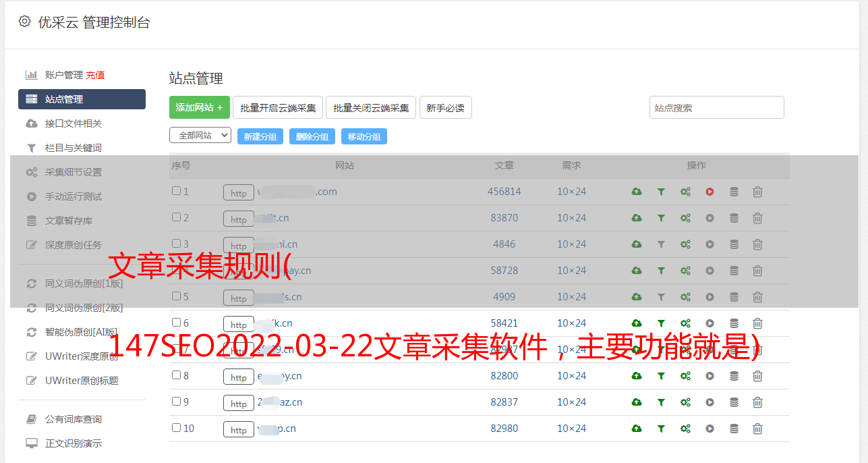Go to 接口文件相关 in sidebar
Image resolution: width=868 pixels, height=463 pixels.
[74, 124]
